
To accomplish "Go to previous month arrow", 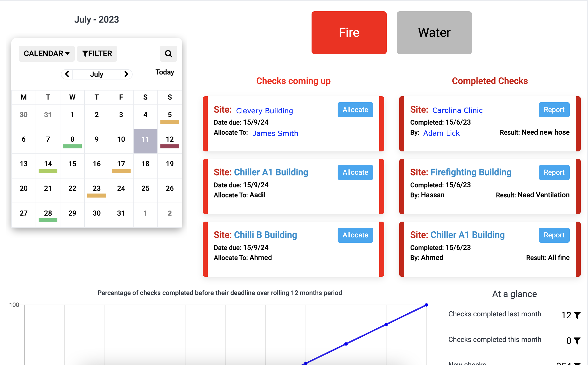I will coord(67,74).
